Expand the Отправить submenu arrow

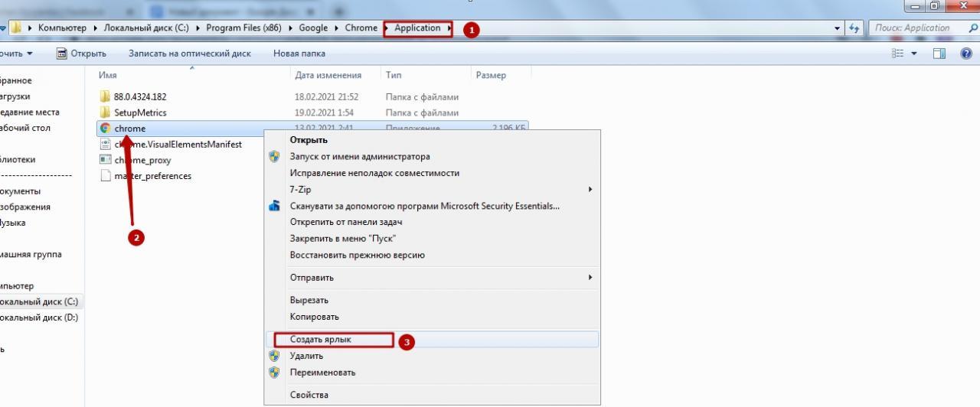[590, 277]
